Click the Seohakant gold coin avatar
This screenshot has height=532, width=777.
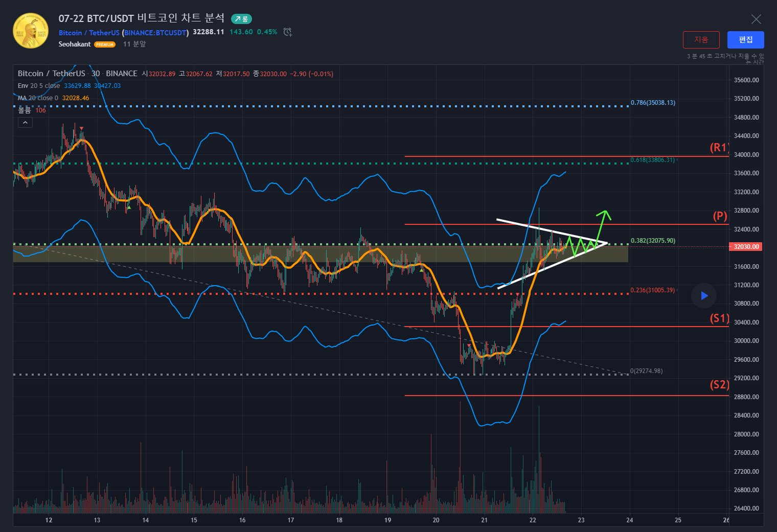tap(31, 31)
